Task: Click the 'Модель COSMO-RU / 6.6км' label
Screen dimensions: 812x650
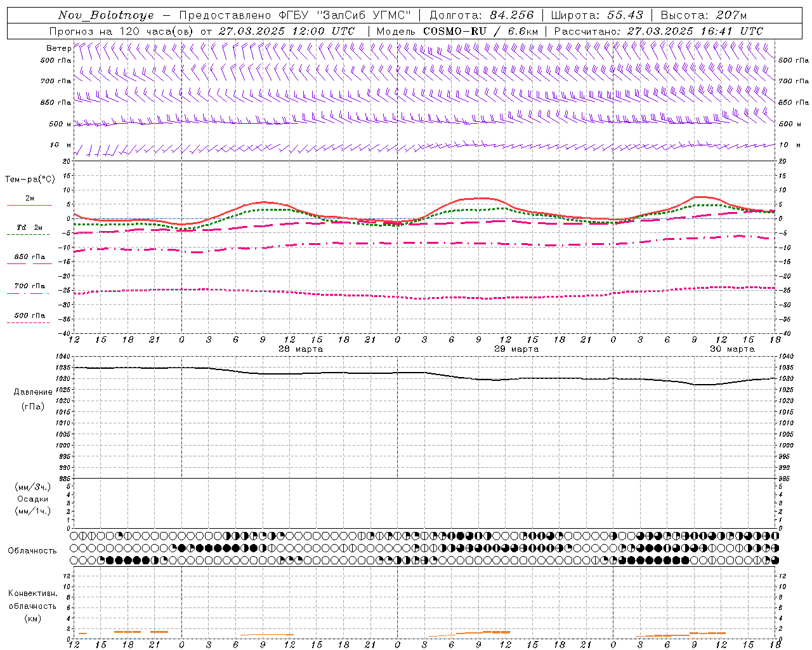Action: tap(457, 31)
